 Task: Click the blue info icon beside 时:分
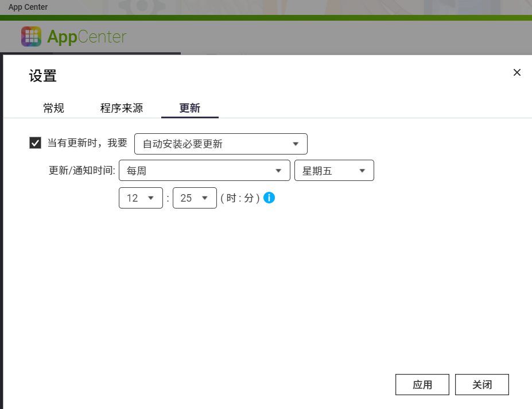tap(269, 198)
